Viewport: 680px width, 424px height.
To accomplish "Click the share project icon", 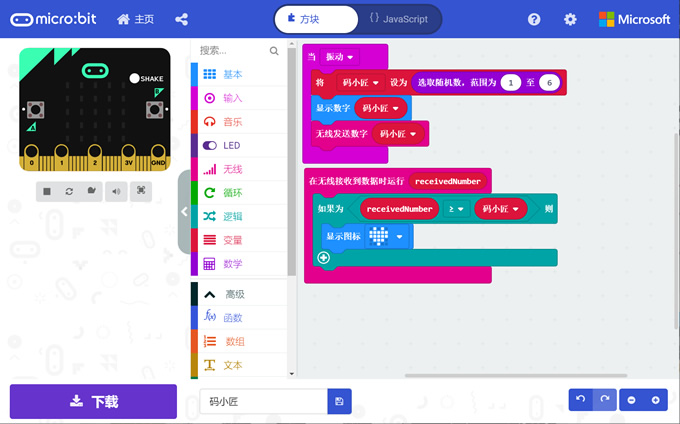I will [181, 19].
